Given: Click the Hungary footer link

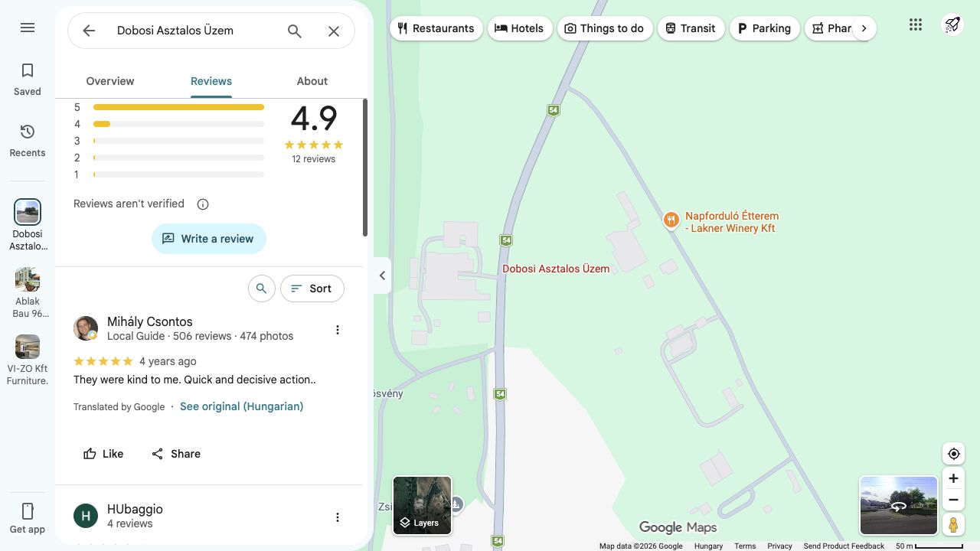Looking at the screenshot, I should click(708, 546).
